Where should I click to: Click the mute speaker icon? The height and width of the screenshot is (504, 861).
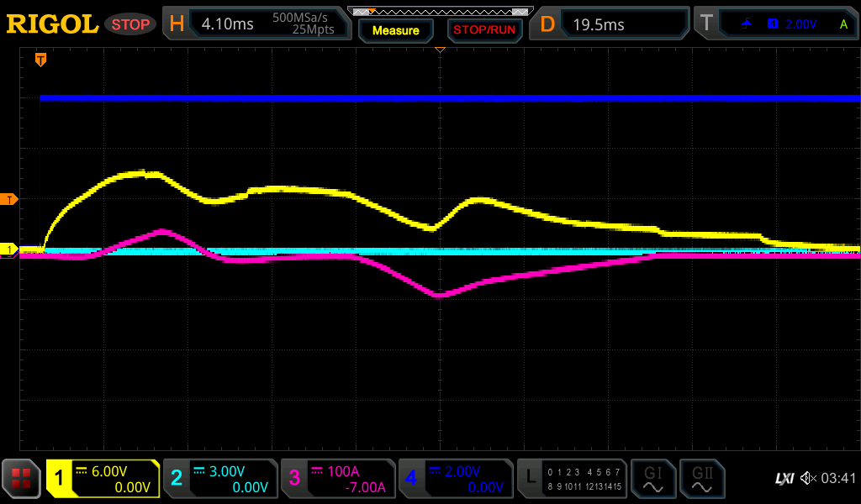tap(807, 479)
